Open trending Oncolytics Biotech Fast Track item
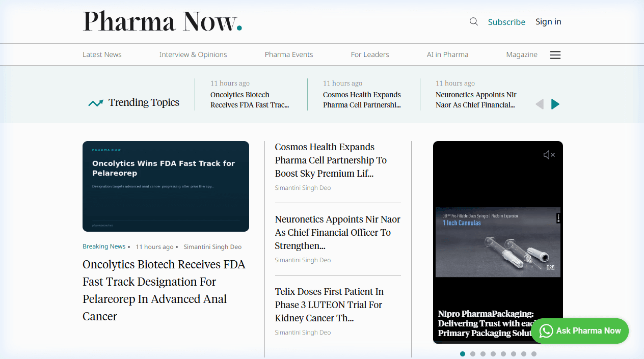644x359 pixels. pos(250,100)
